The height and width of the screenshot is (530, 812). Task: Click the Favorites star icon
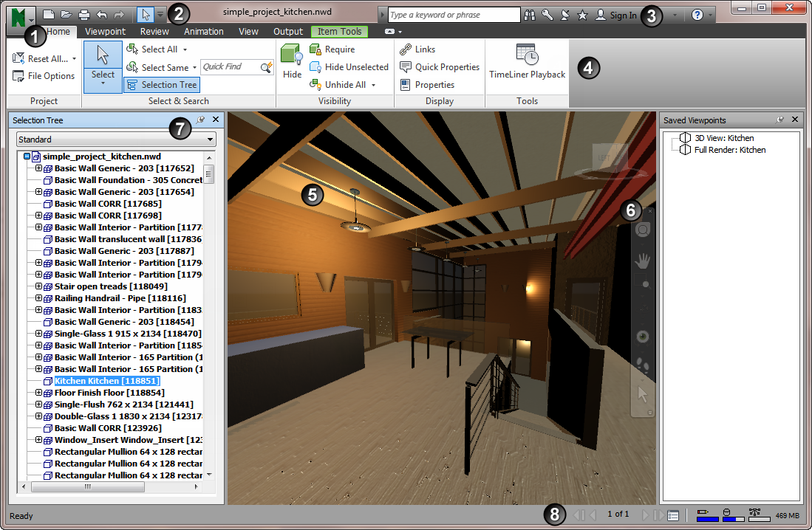coord(583,15)
